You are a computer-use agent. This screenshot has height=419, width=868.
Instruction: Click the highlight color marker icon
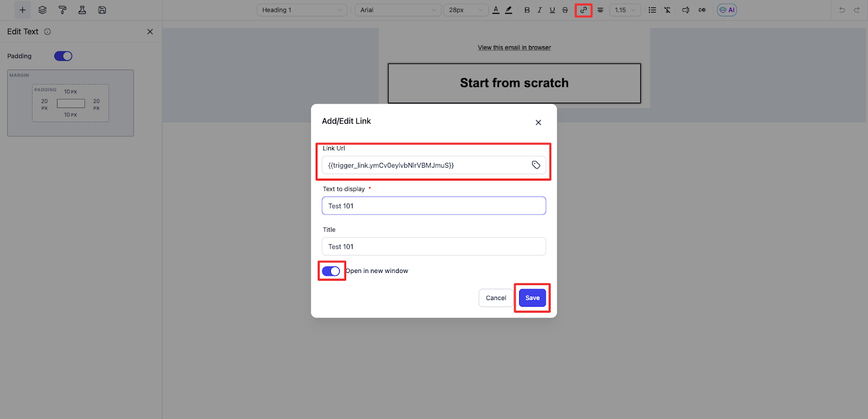[508, 10]
